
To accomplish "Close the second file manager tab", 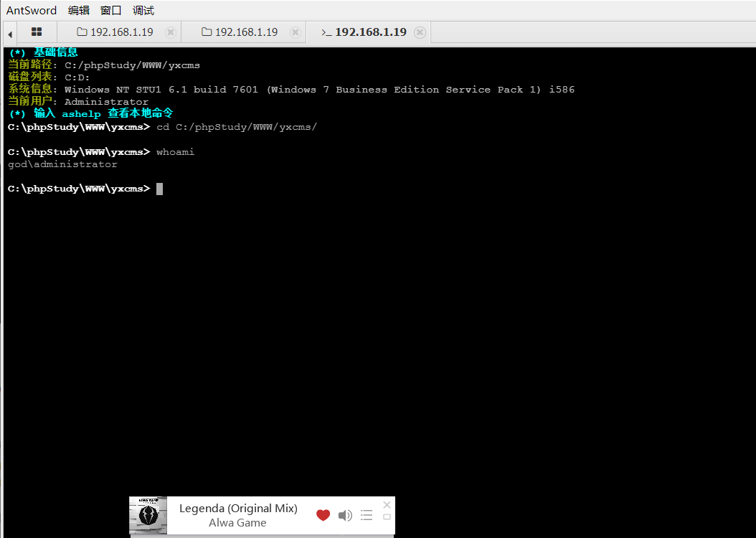I will 295,32.
